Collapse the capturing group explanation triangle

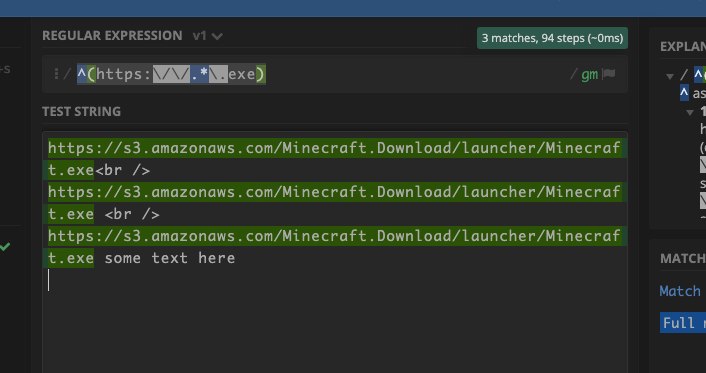click(690, 112)
